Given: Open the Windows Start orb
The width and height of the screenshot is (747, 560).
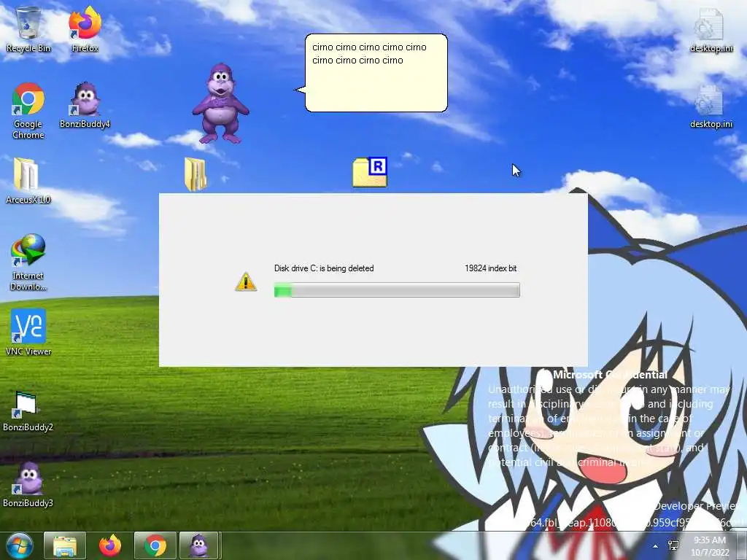Looking at the screenshot, I should pos(20,545).
